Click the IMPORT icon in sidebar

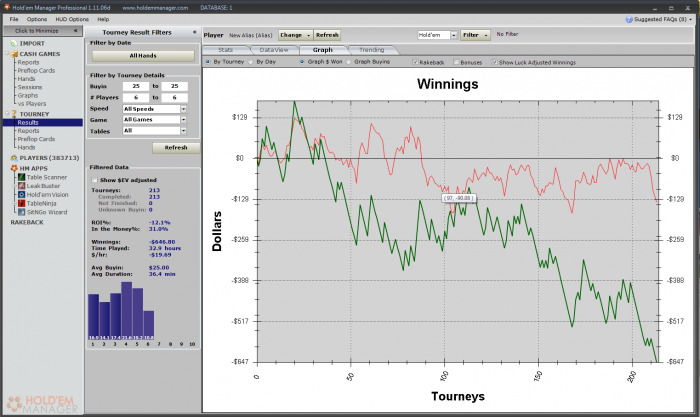[x=14, y=43]
